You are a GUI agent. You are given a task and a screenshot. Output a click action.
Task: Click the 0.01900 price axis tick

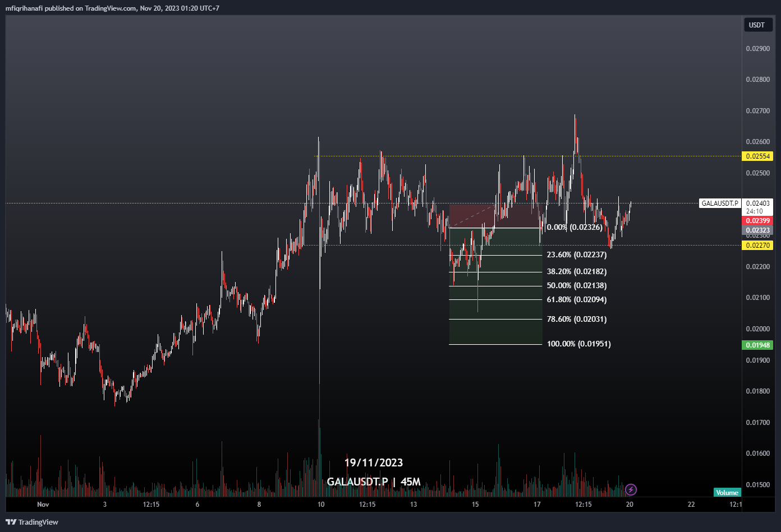[757, 360]
